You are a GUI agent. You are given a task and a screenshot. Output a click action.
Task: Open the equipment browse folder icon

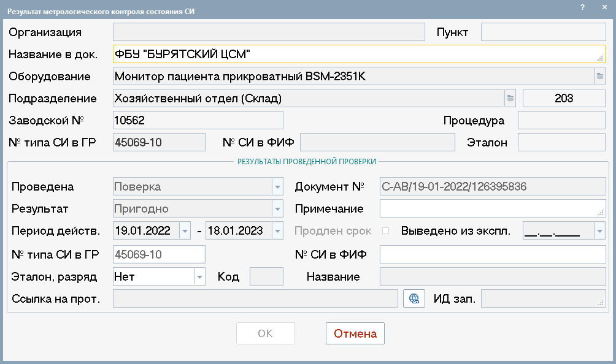(599, 76)
